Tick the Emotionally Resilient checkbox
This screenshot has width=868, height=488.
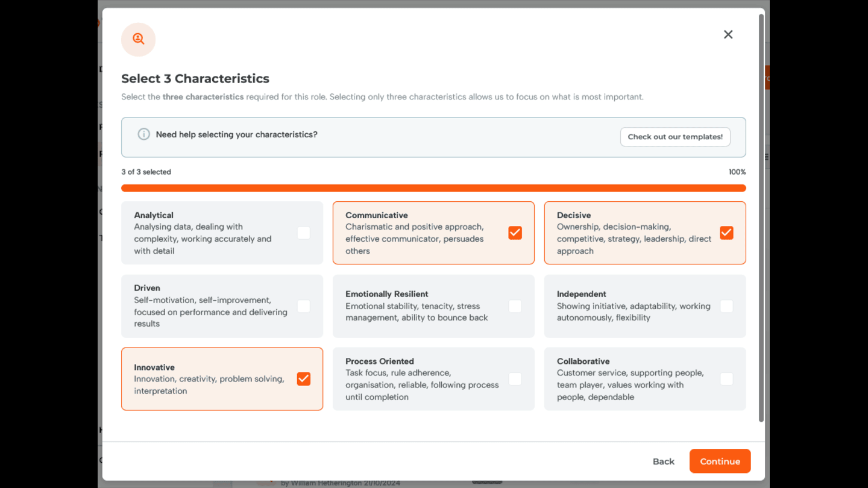pos(515,306)
